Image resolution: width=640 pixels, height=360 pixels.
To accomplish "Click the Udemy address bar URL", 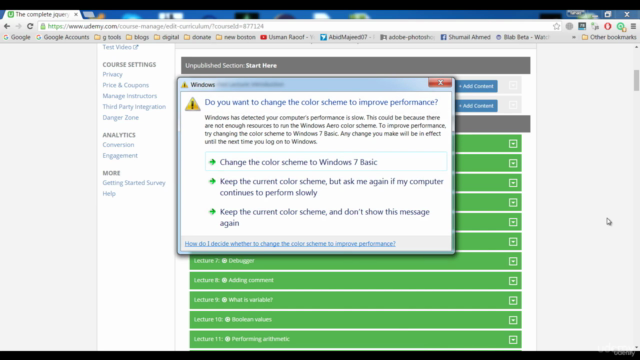I will click(x=156, y=26).
